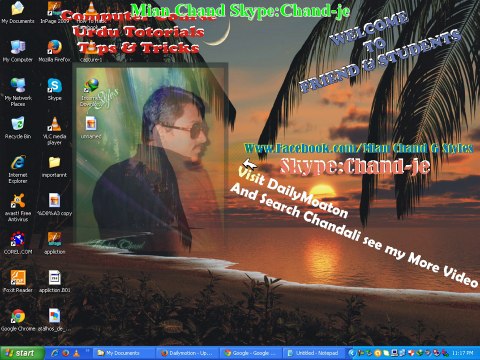Launch Google Chrome desktop shortcut
The image size is (480, 360).
pos(18,320)
